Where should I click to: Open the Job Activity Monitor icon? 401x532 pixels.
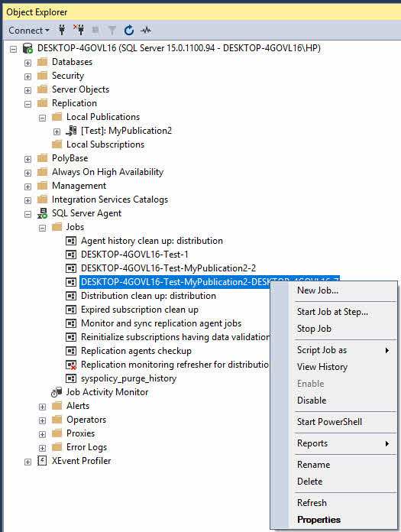(57, 392)
